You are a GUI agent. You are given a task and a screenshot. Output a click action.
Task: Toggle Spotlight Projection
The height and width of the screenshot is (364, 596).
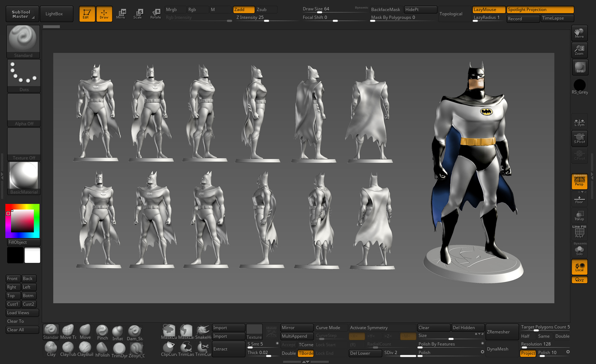(x=540, y=10)
